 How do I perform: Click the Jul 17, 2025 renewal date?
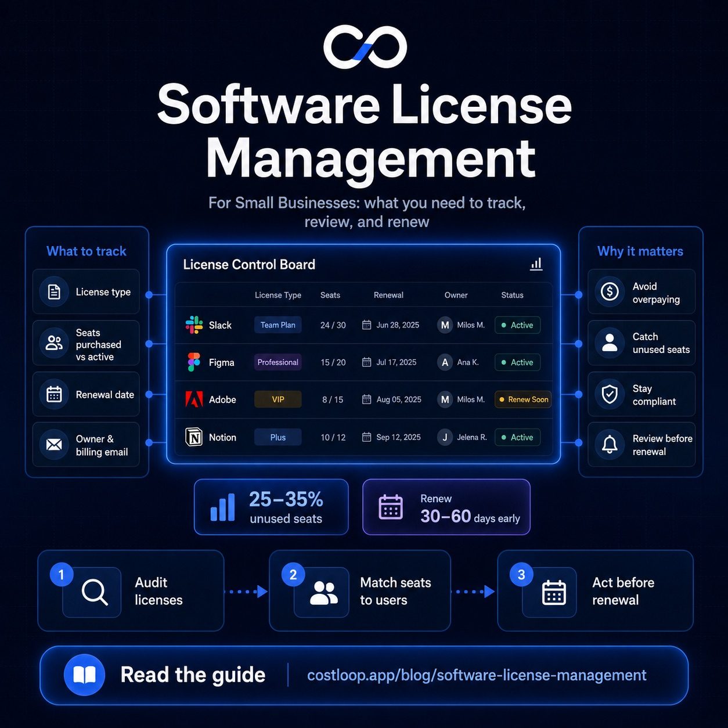point(396,362)
